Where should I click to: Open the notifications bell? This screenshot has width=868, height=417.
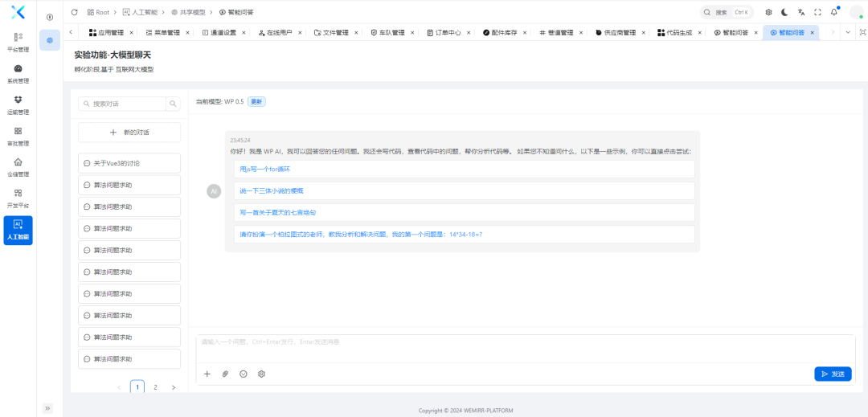point(834,12)
